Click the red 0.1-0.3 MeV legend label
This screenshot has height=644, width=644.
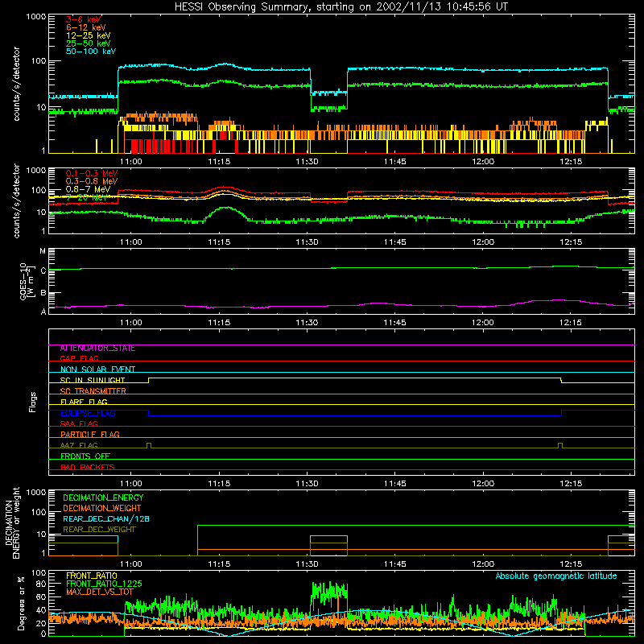(92, 173)
